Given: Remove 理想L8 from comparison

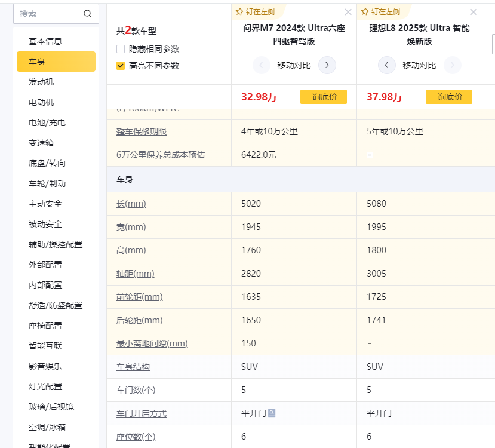Looking at the screenshot, I should (x=474, y=12).
